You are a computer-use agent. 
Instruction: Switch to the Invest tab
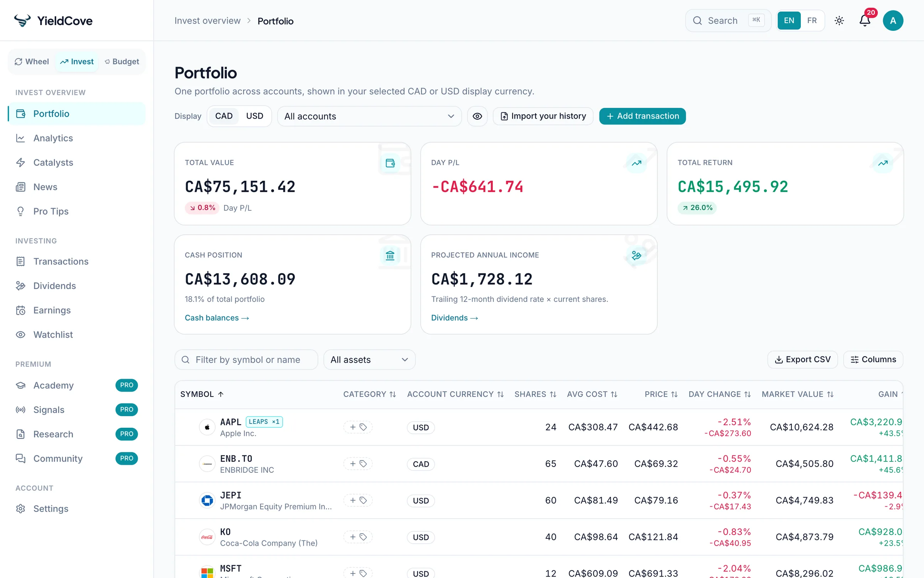(77, 62)
